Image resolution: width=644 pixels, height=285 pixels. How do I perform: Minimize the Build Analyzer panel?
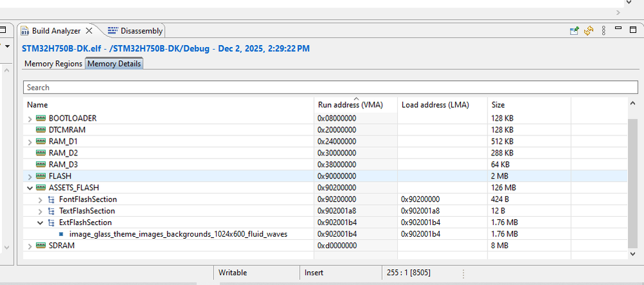click(x=618, y=30)
